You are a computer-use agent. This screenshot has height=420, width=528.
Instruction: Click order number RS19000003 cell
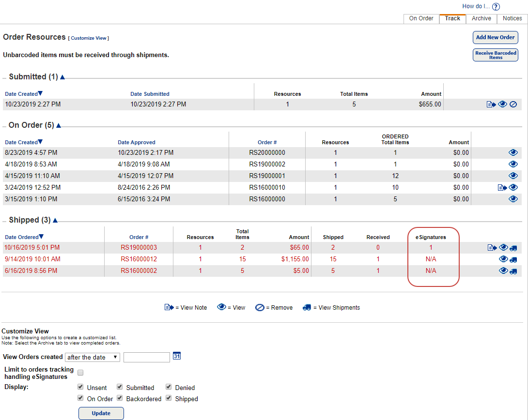[x=139, y=247]
